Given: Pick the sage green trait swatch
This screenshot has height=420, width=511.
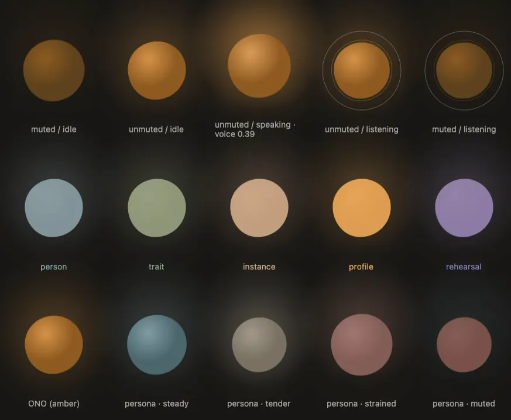Looking at the screenshot, I should coord(157,208).
